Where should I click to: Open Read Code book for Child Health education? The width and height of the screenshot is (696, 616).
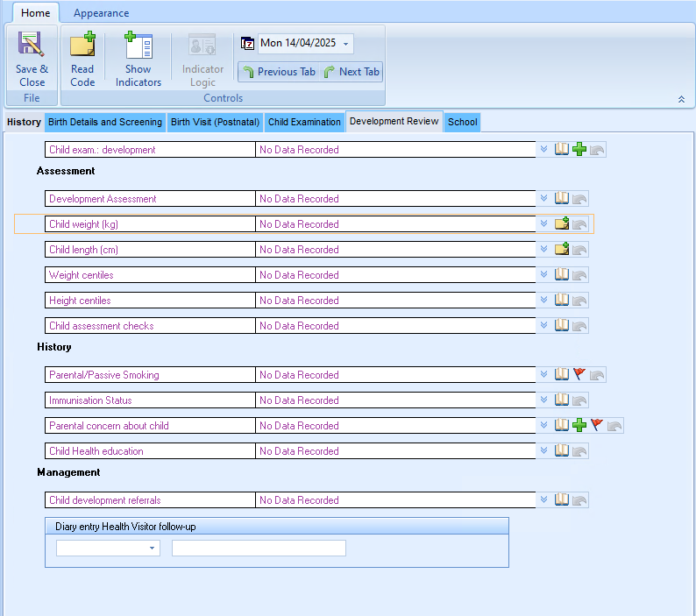562,450
